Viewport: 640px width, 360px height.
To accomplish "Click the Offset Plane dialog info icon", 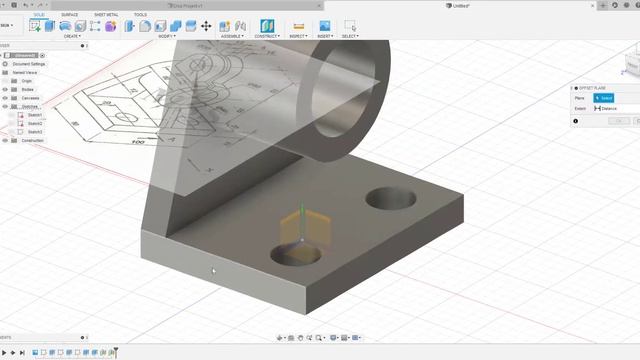I will click(576, 121).
